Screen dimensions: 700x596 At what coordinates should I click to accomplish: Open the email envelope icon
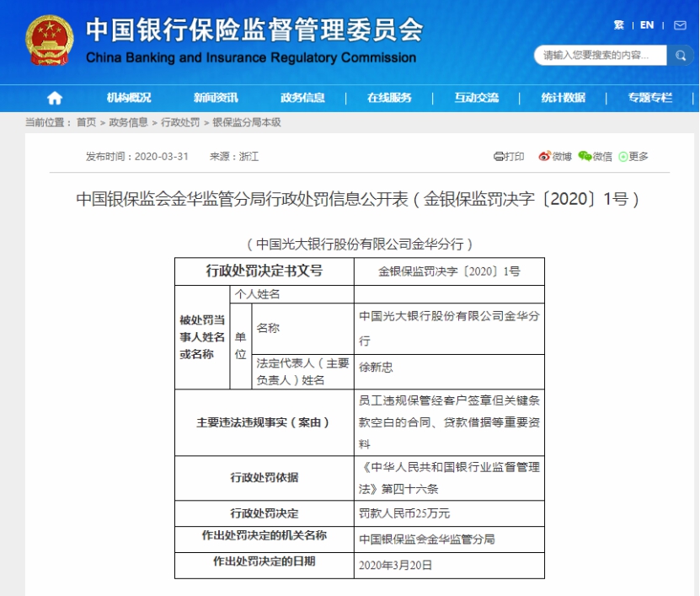point(680,25)
